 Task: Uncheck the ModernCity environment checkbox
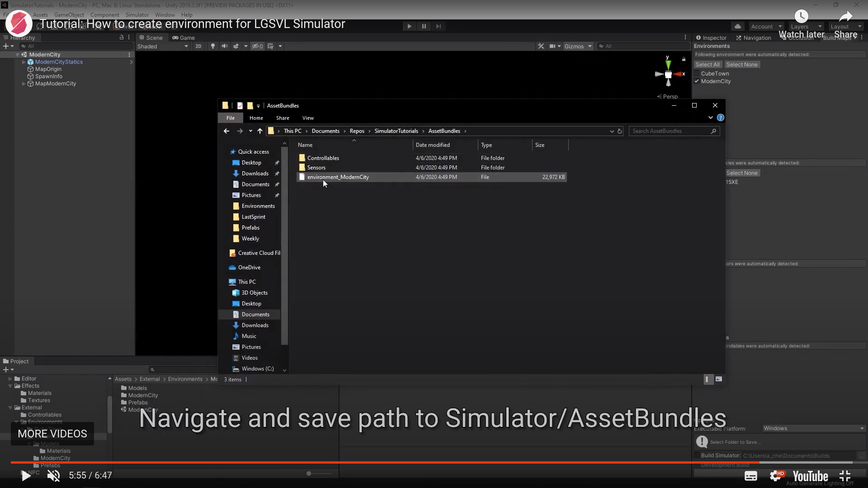tap(697, 81)
